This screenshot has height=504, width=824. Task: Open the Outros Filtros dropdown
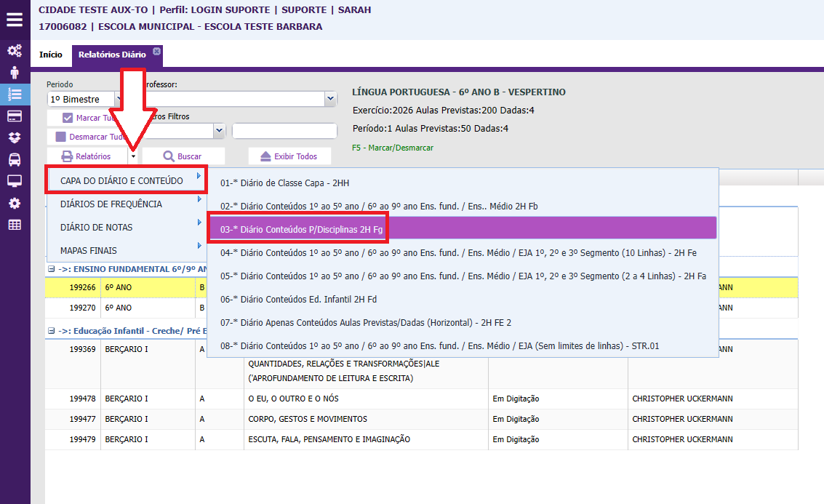point(219,131)
